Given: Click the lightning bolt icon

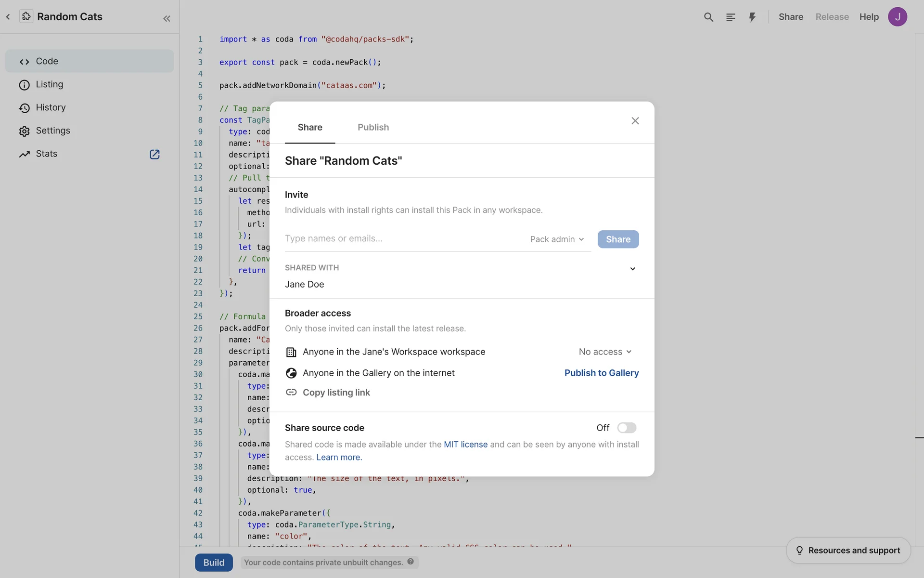Looking at the screenshot, I should 752,17.
